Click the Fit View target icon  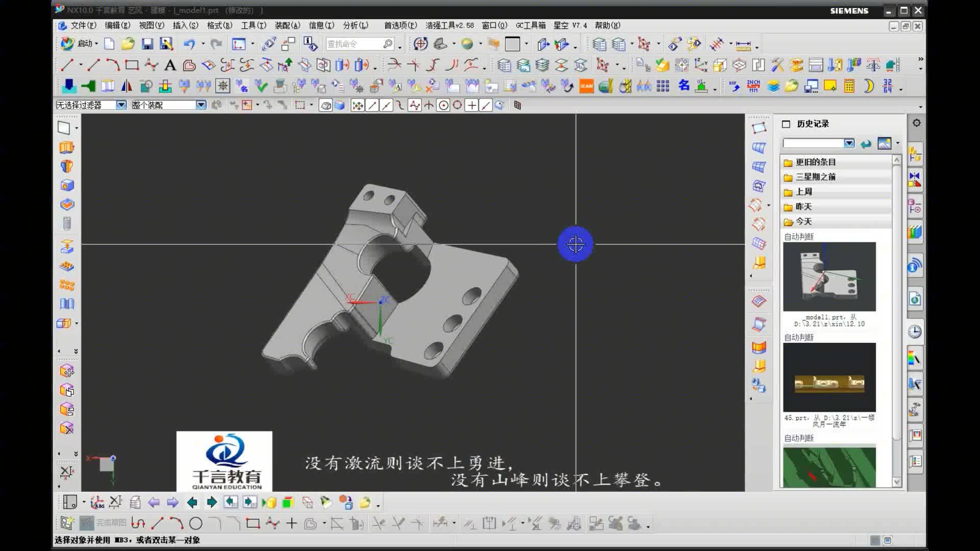421,44
